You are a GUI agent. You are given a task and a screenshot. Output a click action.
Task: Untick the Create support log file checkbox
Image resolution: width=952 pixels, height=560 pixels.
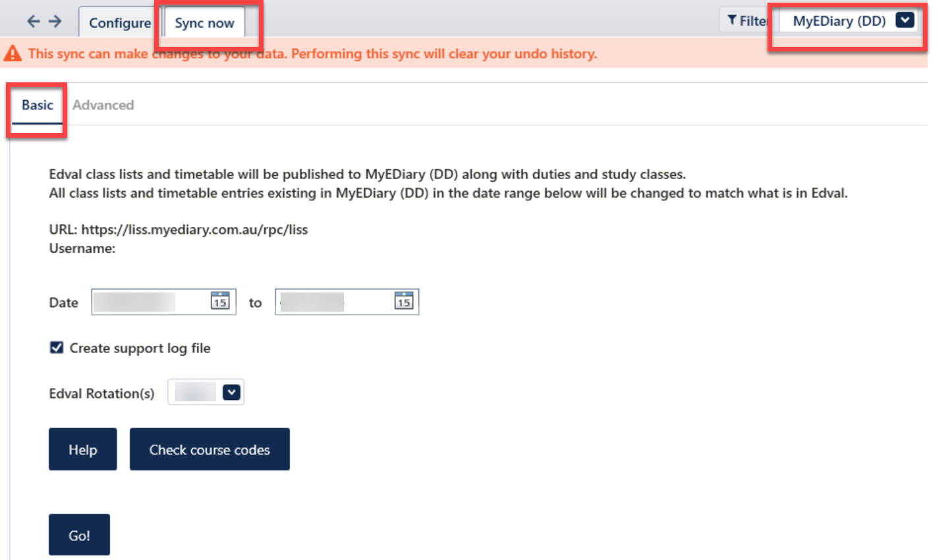(x=57, y=347)
